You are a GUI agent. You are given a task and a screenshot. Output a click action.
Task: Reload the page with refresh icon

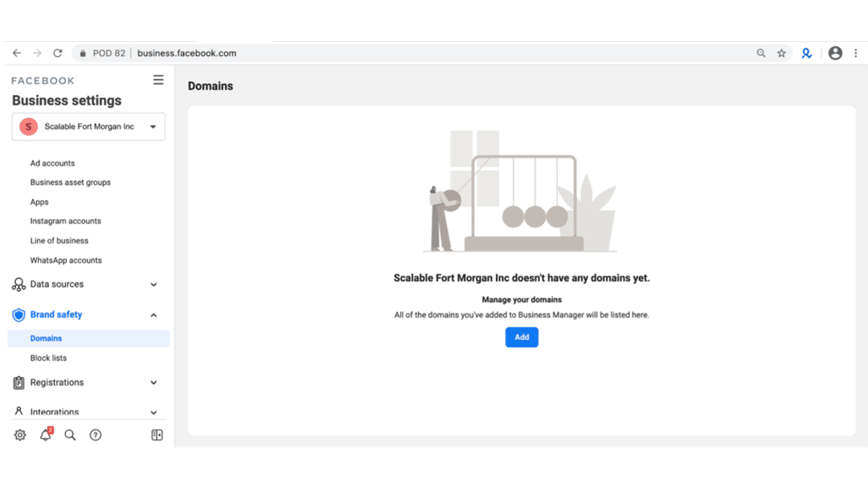click(x=58, y=53)
